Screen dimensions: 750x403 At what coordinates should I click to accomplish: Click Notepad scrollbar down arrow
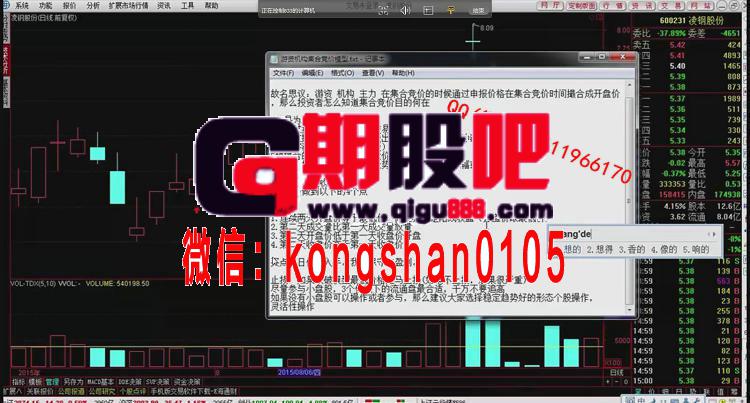pyautogui.click(x=629, y=310)
